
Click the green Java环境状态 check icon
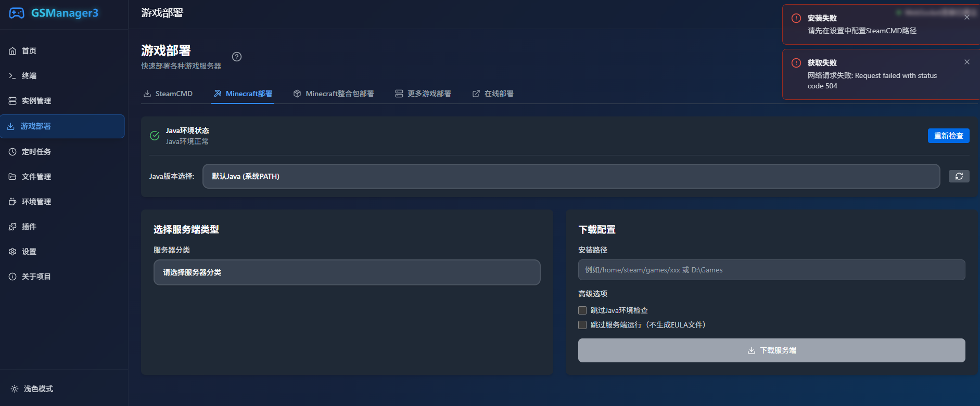click(x=155, y=136)
